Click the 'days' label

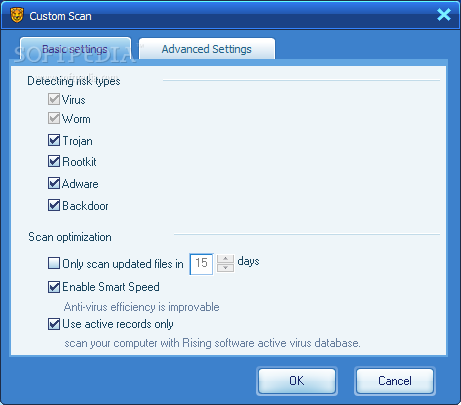[x=248, y=261]
